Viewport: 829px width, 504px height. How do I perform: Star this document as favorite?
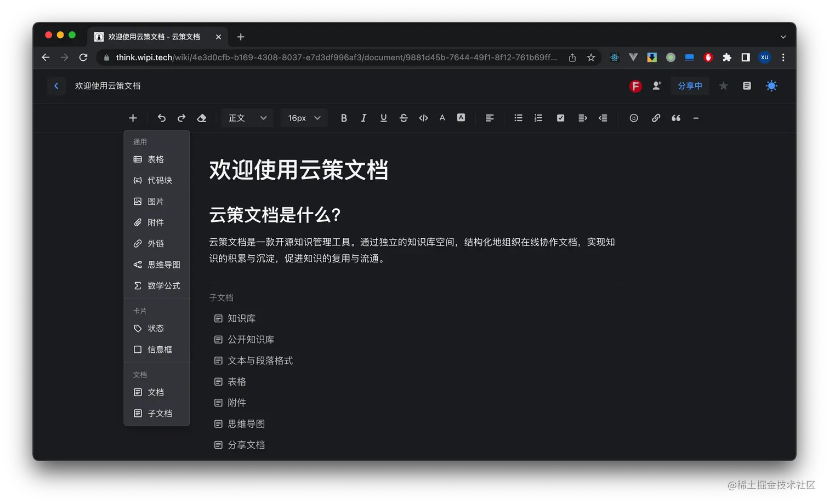723,85
